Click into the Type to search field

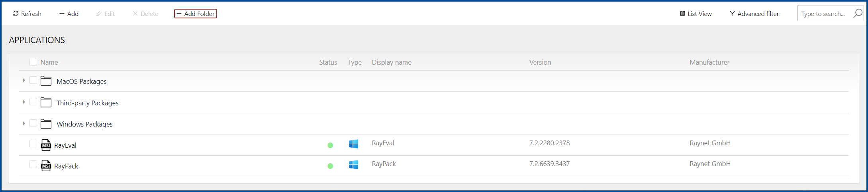click(x=823, y=14)
